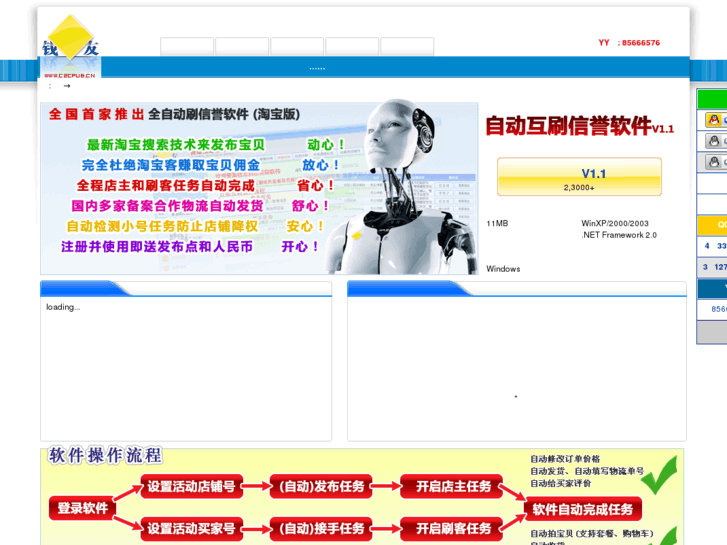Screen dimensions: 727x545
Task: Open the first blank navigation tab
Action: 187,47
